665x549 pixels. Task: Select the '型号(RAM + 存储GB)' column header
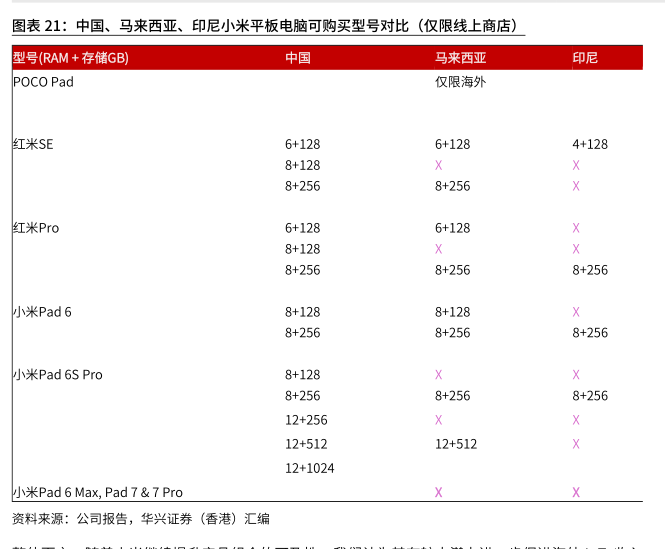pos(70,58)
